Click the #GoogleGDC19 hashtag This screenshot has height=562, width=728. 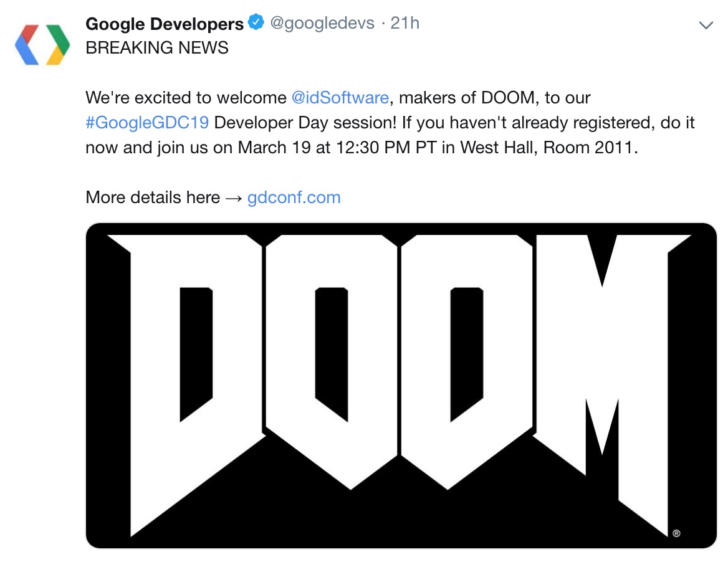tap(146, 123)
